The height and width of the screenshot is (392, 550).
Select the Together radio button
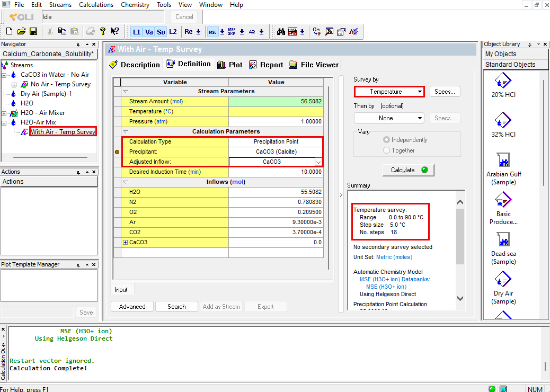click(387, 150)
